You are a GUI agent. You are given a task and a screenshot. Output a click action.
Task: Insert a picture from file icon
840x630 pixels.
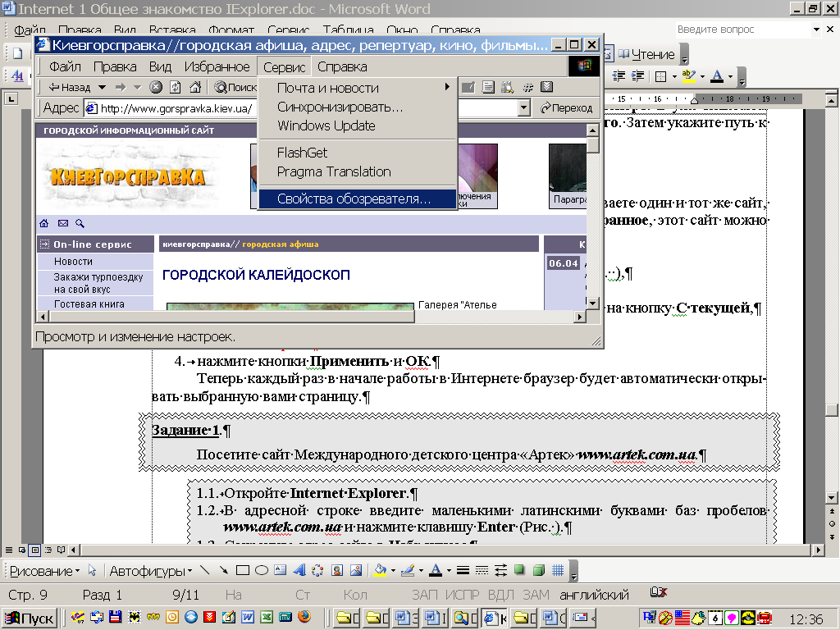(x=356, y=570)
